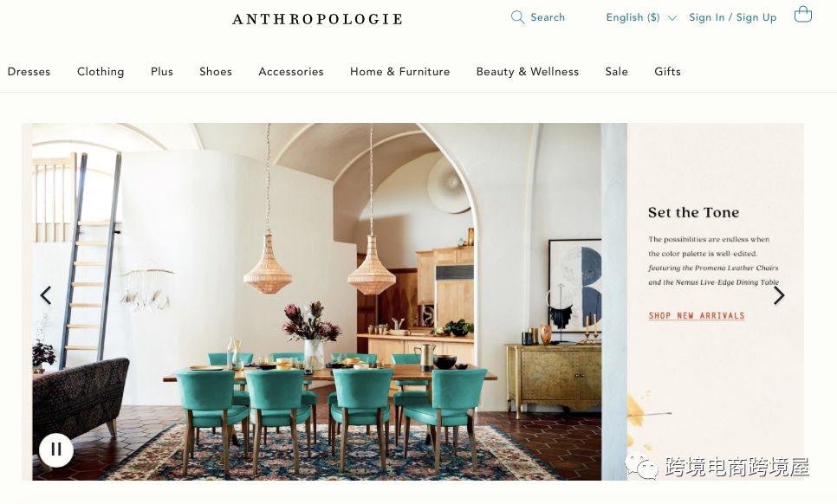Viewport: 837px width, 504px height.
Task: Click the Shop New Arrivals link
Action: [697, 316]
